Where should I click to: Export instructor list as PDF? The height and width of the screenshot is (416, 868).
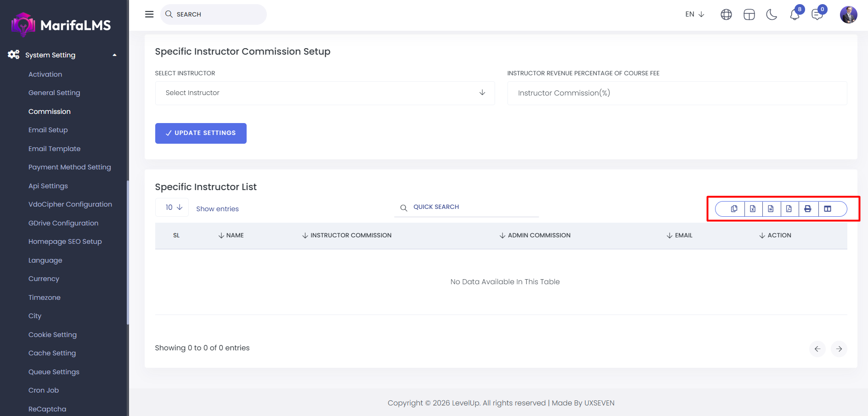click(x=789, y=209)
